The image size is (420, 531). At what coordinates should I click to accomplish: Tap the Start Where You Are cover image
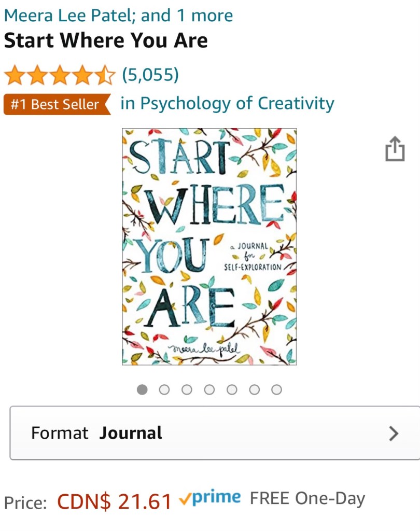coord(209,246)
